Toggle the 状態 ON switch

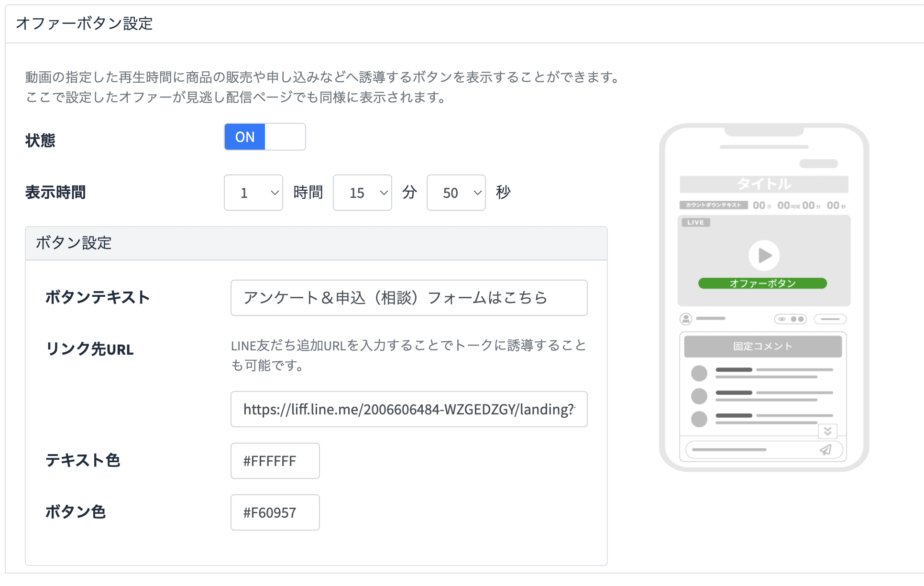(264, 137)
